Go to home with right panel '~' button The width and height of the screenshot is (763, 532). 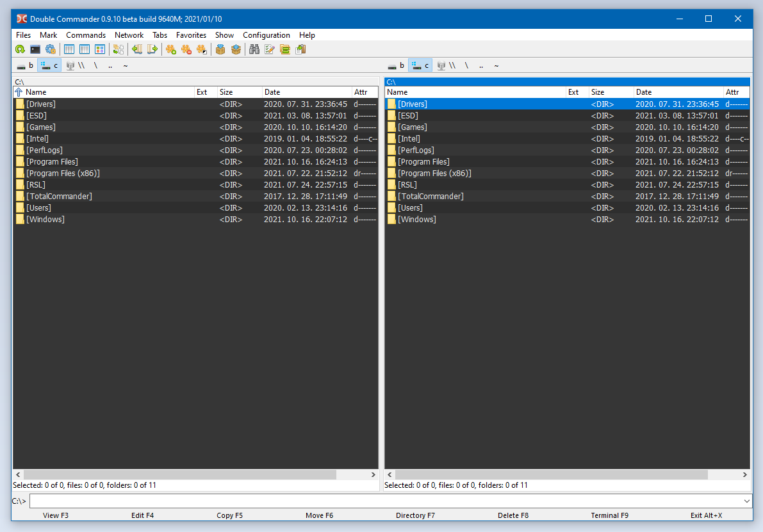coord(496,66)
